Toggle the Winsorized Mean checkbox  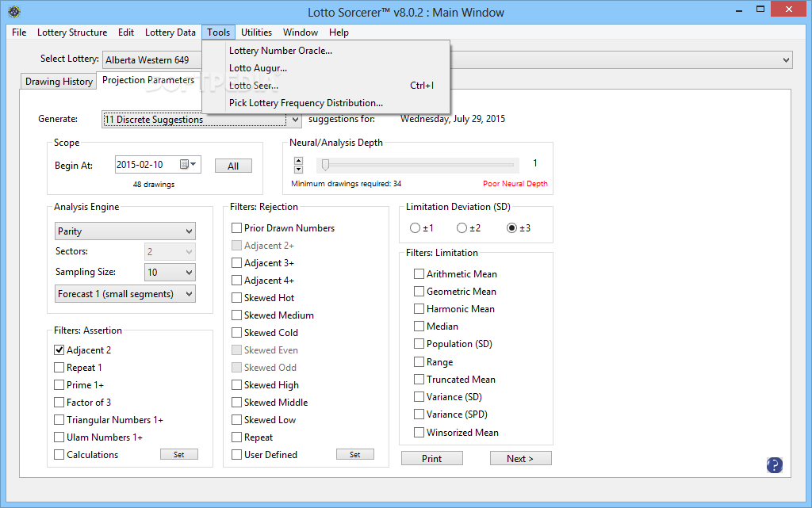coord(419,433)
